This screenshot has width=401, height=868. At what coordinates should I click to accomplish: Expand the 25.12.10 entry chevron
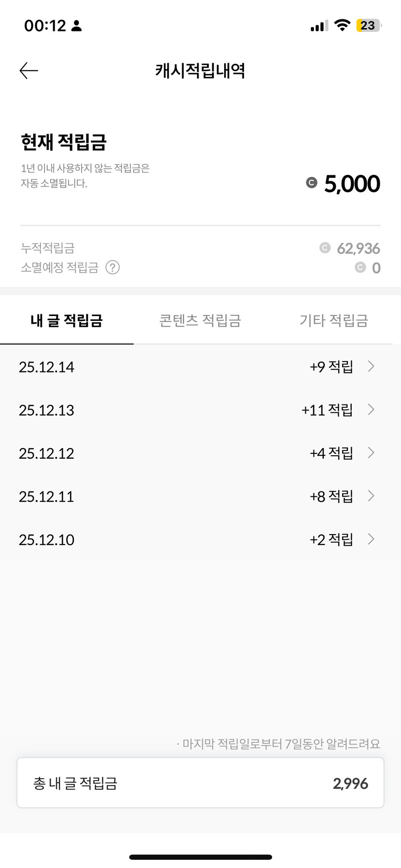coord(371,539)
